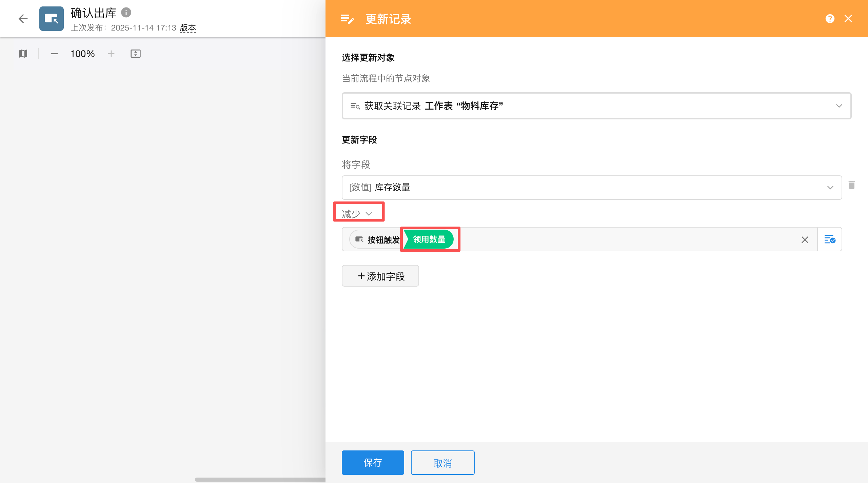This screenshot has width=868, height=483.
Task: Close the 更新记录 panel
Action: tap(848, 19)
